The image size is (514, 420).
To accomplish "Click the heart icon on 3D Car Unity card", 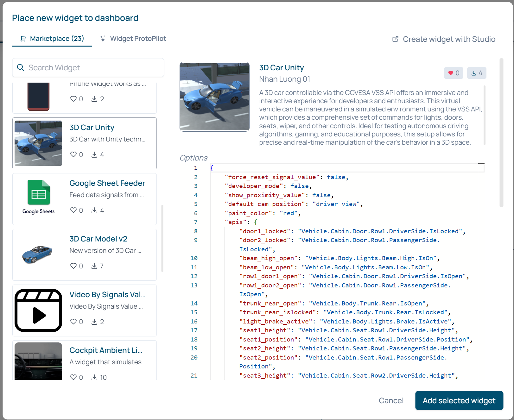I will pos(73,154).
